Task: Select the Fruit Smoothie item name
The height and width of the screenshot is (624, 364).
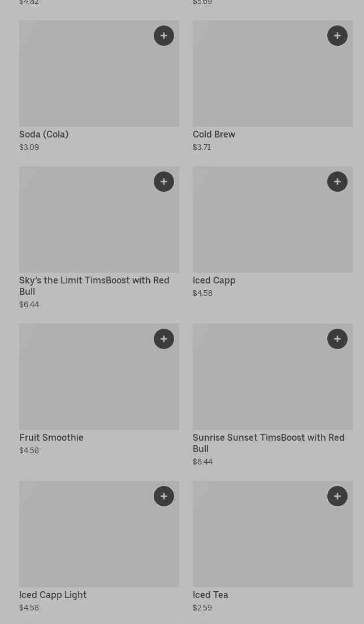Action: pos(51,437)
